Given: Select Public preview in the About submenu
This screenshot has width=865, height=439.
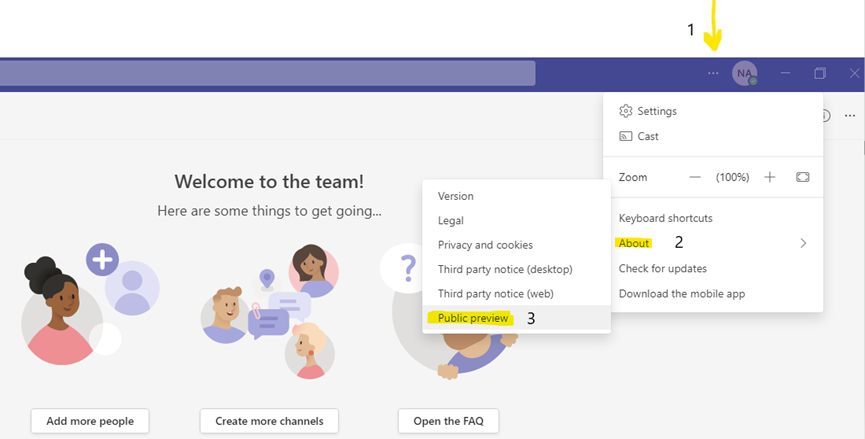Looking at the screenshot, I should pos(474,318).
